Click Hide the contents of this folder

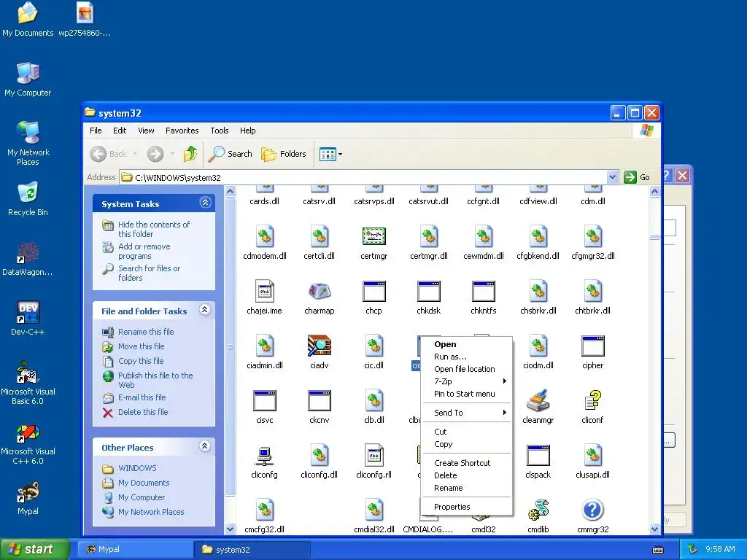point(153,229)
